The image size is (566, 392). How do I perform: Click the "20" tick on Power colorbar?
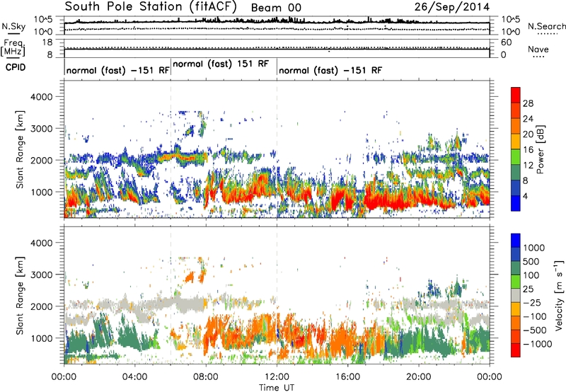pyautogui.click(x=528, y=134)
